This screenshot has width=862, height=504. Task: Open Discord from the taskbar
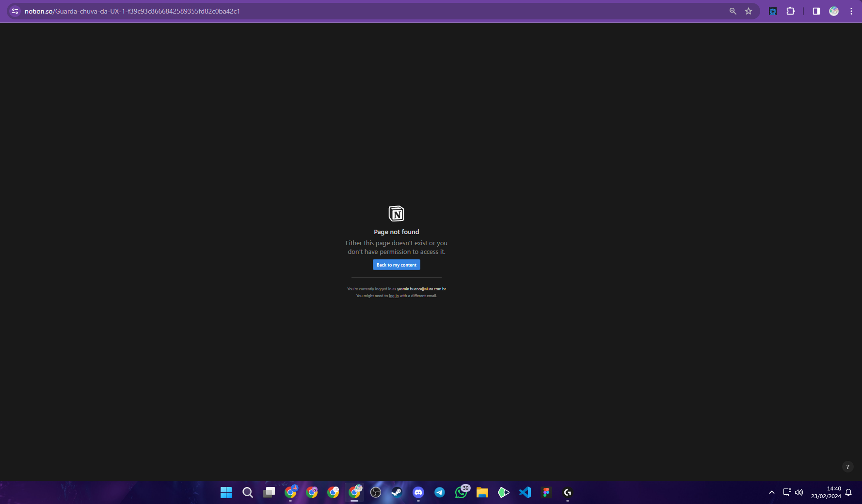[x=418, y=492]
